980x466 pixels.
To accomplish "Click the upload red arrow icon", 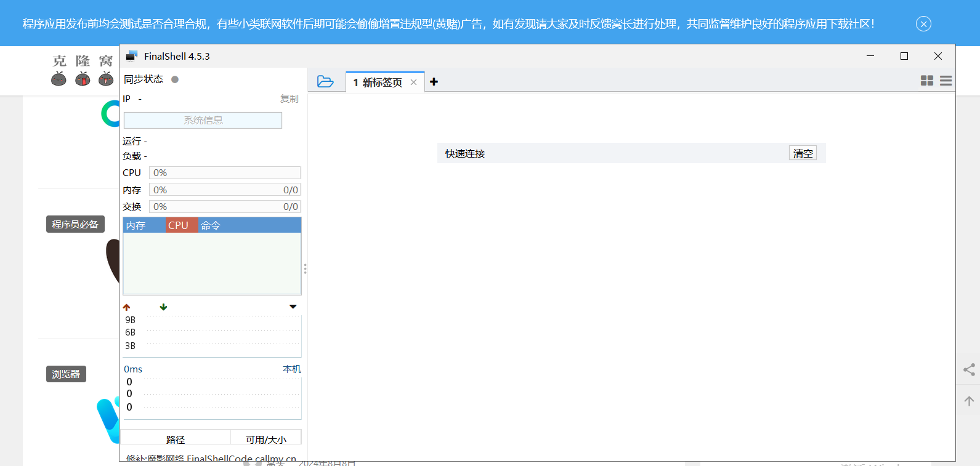I will tap(127, 307).
